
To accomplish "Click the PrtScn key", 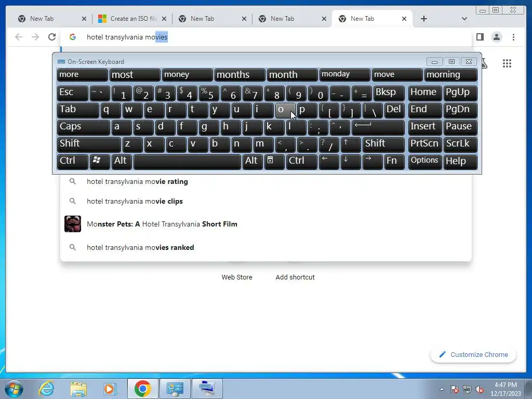I will click(x=425, y=144).
